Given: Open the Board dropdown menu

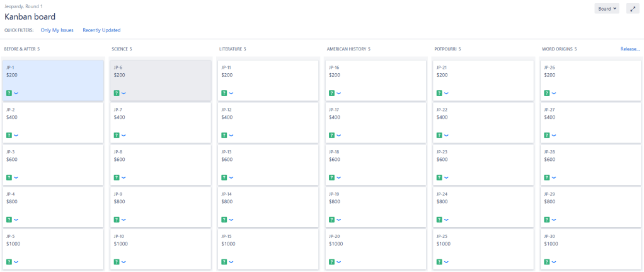Looking at the screenshot, I should click(x=607, y=9).
